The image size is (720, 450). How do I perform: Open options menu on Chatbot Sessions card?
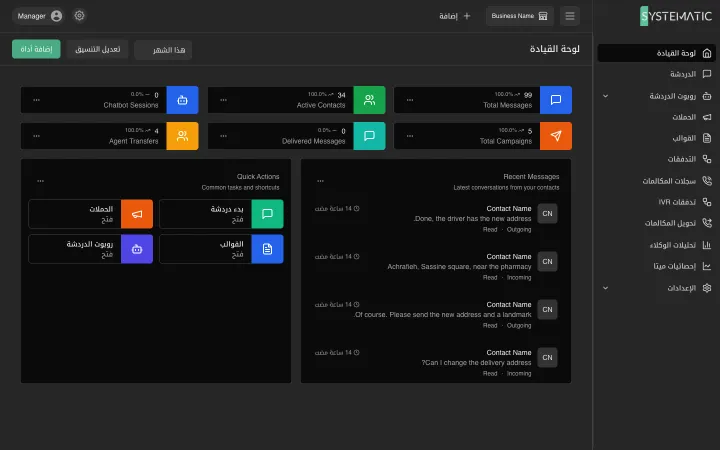coord(36,100)
